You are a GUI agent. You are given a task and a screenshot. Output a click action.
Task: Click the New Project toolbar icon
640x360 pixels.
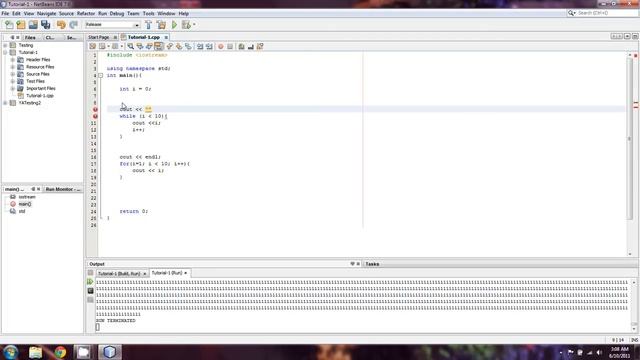pos(21,24)
